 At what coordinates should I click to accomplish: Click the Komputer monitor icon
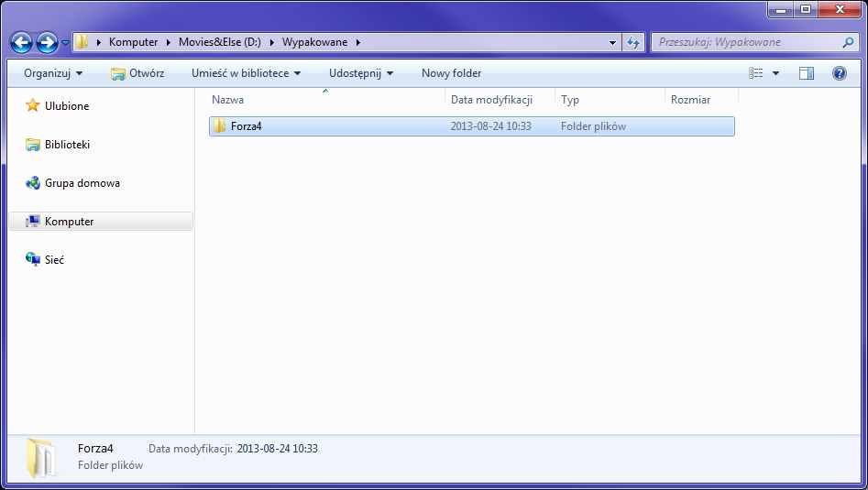click(33, 222)
